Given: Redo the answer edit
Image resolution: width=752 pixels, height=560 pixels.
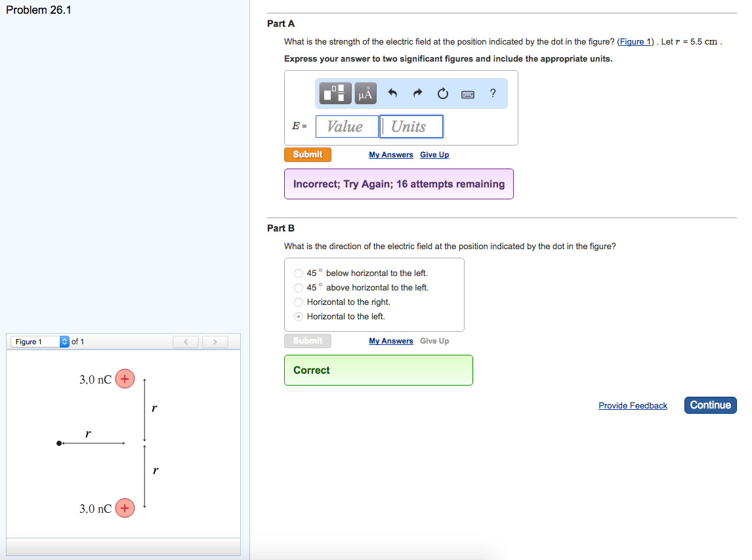Looking at the screenshot, I should coord(418,93).
